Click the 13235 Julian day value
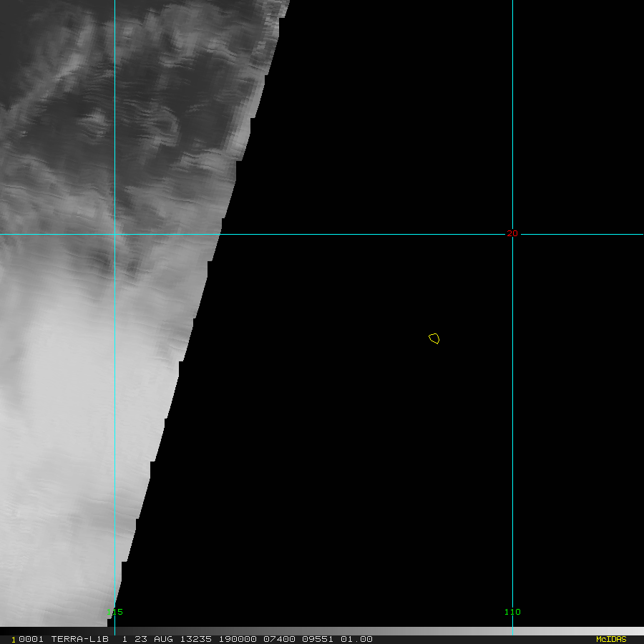 196,639
